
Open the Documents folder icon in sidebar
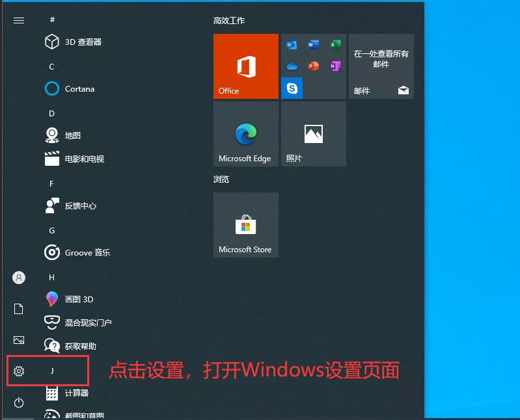pos(19,309)
